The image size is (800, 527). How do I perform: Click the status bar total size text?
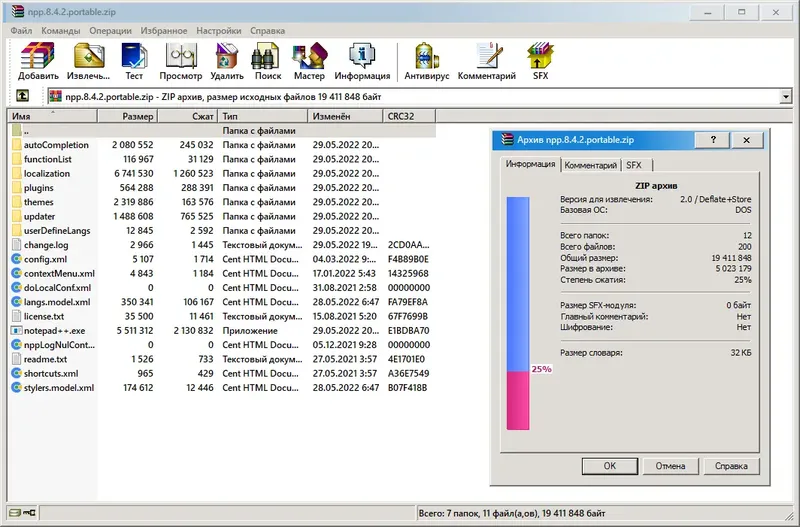click(x=512, y=513)
